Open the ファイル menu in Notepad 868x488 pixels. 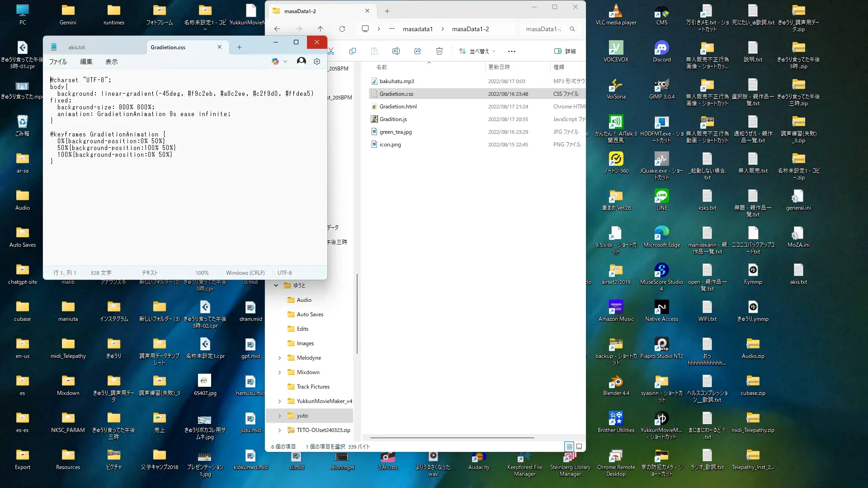(58, 62)
